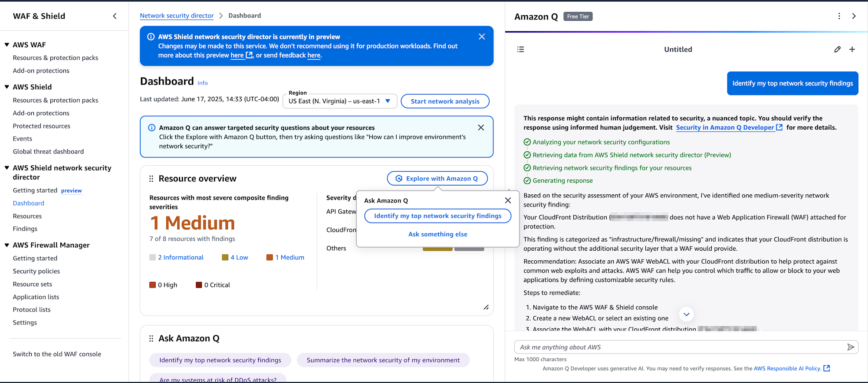Click Explore with Amazon Q button
Image resolution: width=868 pixels, height=383 pixels.
[x=437, y=179]
